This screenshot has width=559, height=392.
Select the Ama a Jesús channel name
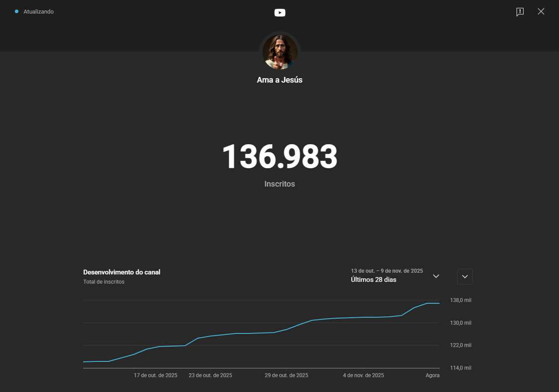[x=279, y=80]
